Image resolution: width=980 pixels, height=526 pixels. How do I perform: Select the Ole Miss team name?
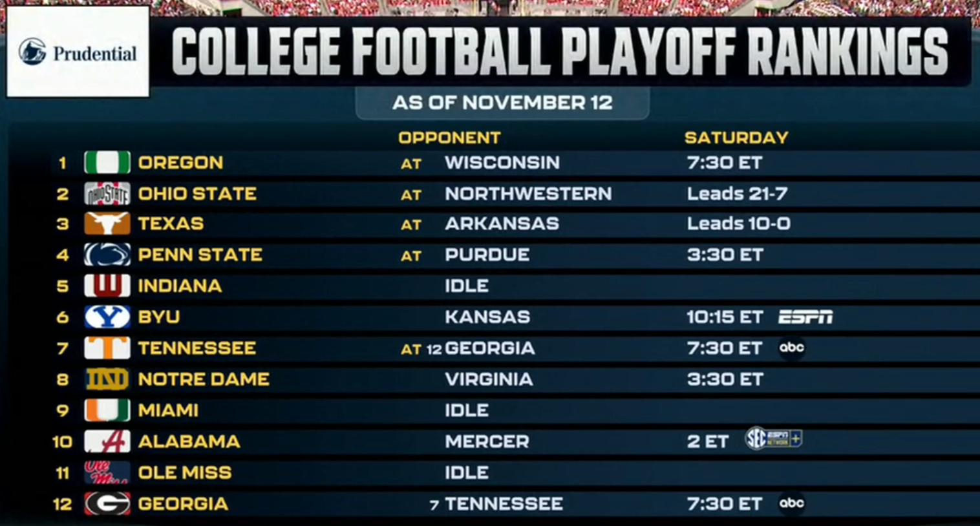pos(185,472)
